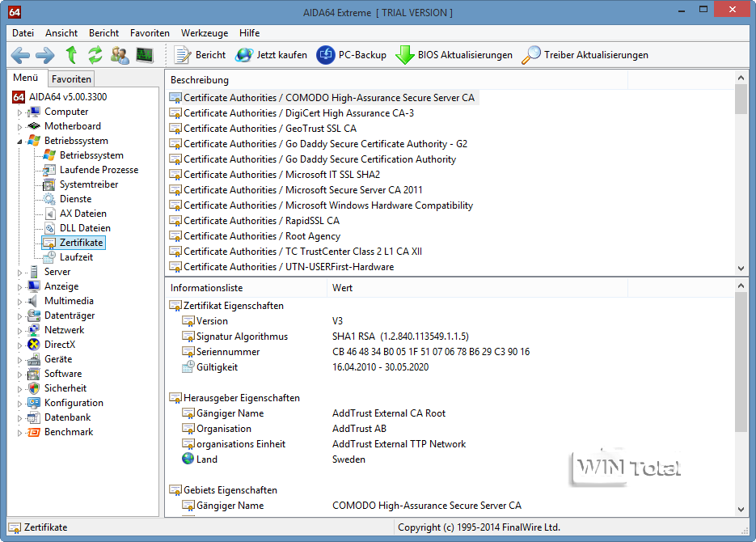Select the Datenbank tree item
The image size is (756, 542).
click(x=67, y=417)
